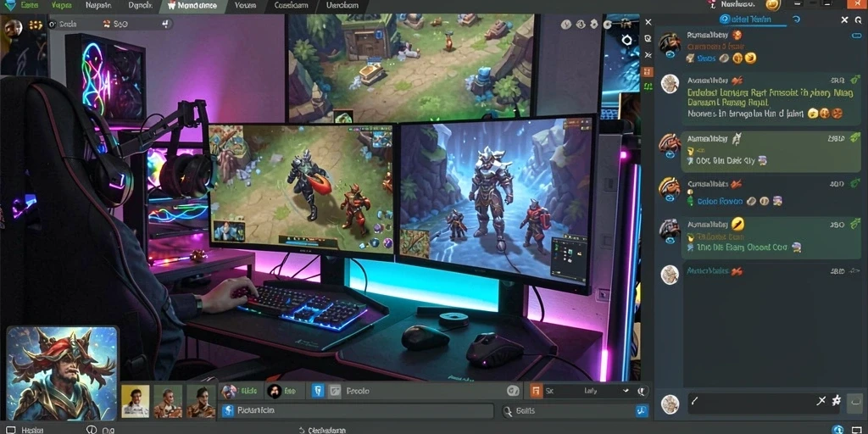This screenshot has width=868, height=434.
Task: Expand the dropdown chevron in bottom-right toolbar
Action: pos(626,391)
